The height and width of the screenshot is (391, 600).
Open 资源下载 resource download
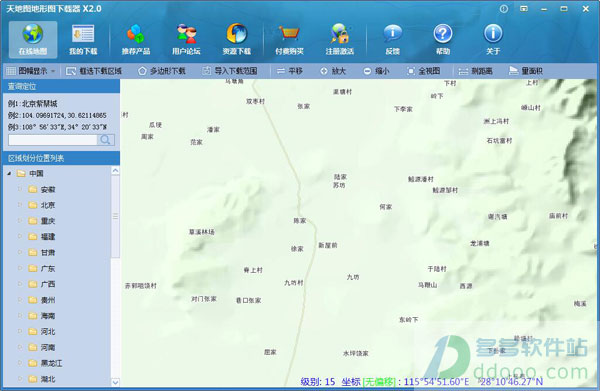point(237,39)
